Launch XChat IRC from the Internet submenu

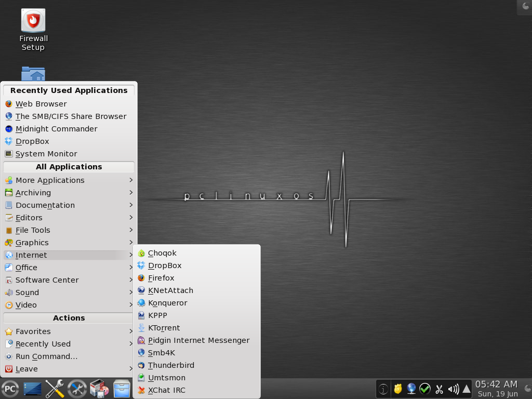(197, 390)
